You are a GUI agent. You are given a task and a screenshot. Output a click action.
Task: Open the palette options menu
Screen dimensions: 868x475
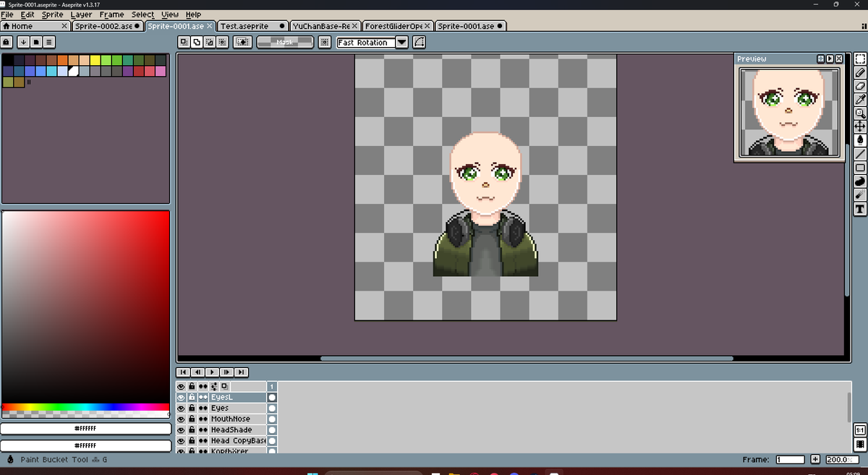click(x=50, y=42)
